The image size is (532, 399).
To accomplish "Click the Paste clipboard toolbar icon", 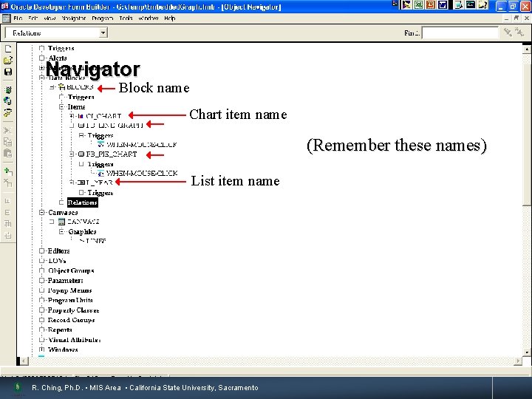I will pyautogui.click(x=8, y=153).
